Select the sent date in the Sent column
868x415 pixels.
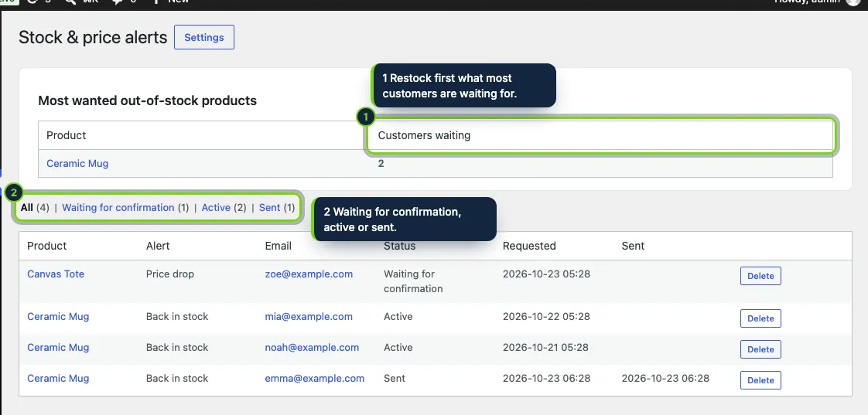point(665,379)
